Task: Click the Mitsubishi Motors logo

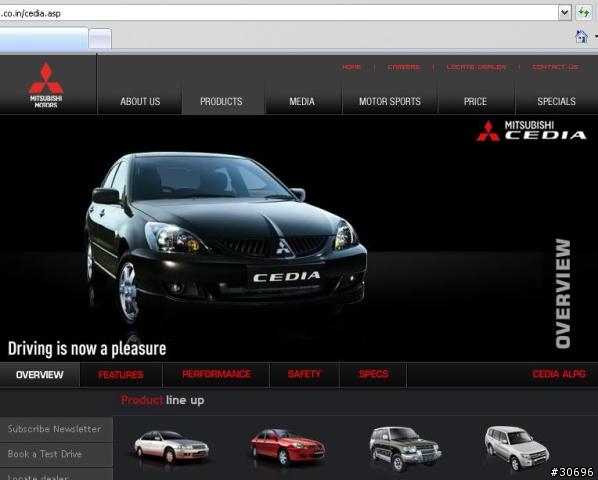Action: pos(46,85)
